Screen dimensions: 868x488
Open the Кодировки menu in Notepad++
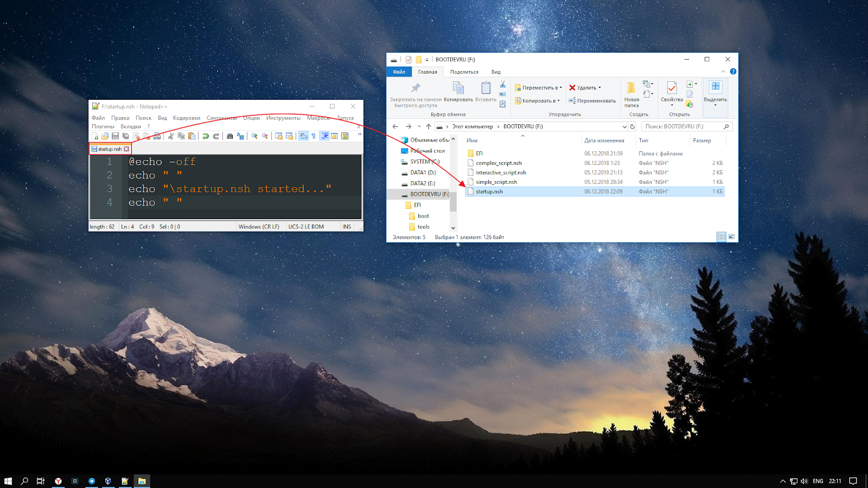187,118
